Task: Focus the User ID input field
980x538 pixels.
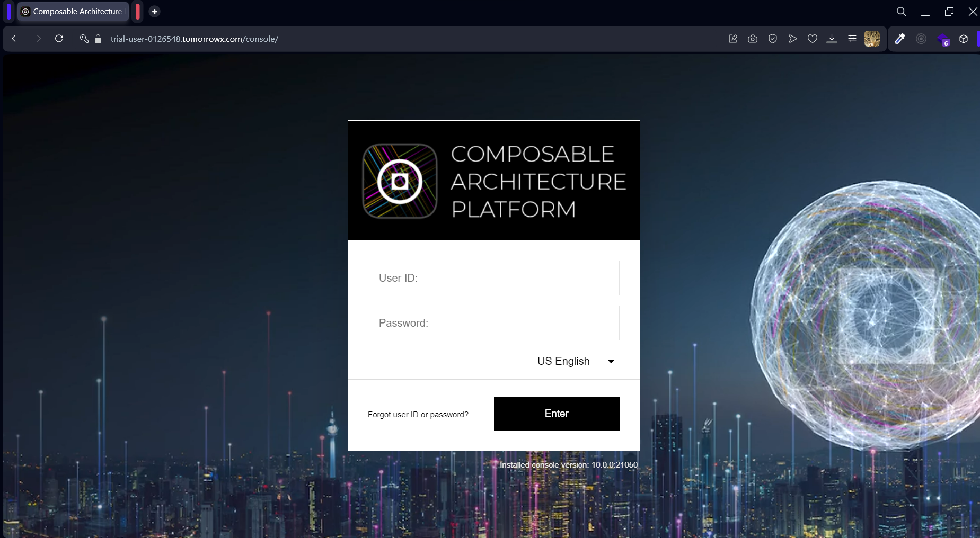Action: (x=493, y=278)
